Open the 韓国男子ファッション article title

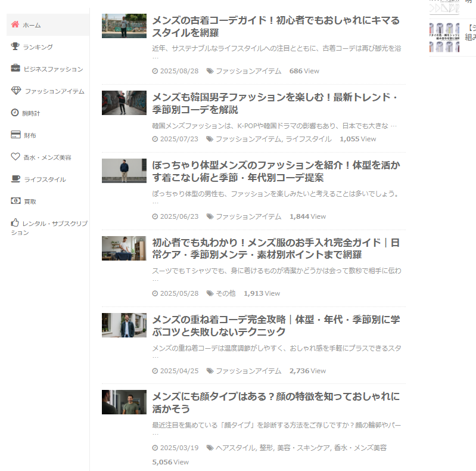point(275,103)
